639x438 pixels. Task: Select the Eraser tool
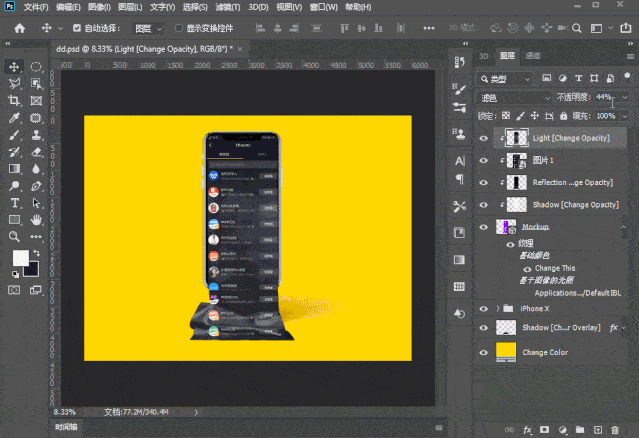36,152
